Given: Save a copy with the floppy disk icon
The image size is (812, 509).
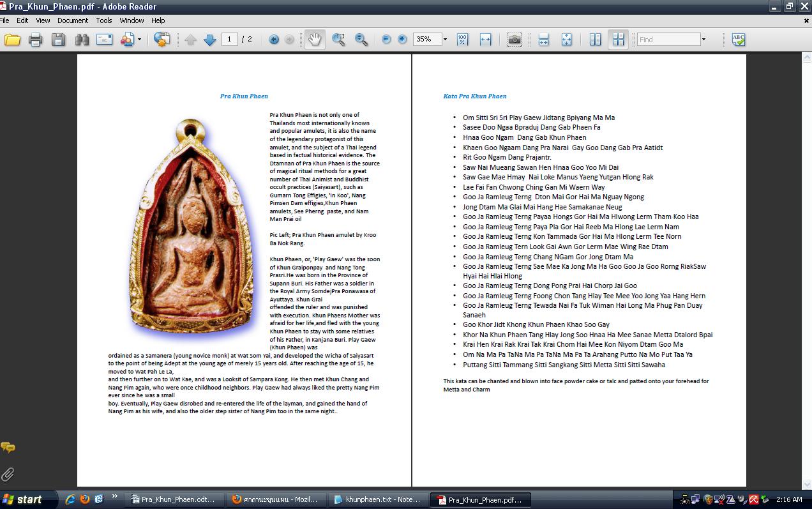Looking at the screenshot, I should [x=58, y=40].
